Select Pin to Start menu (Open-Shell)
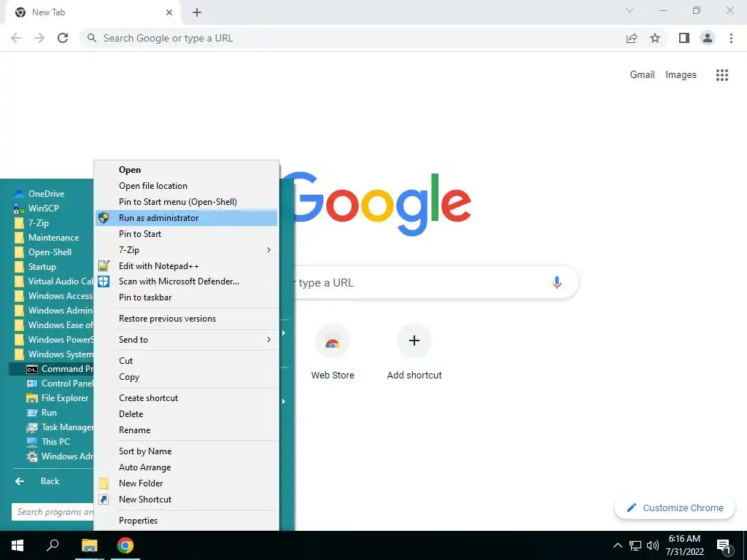The image size is (747, 560). (186, 202)
